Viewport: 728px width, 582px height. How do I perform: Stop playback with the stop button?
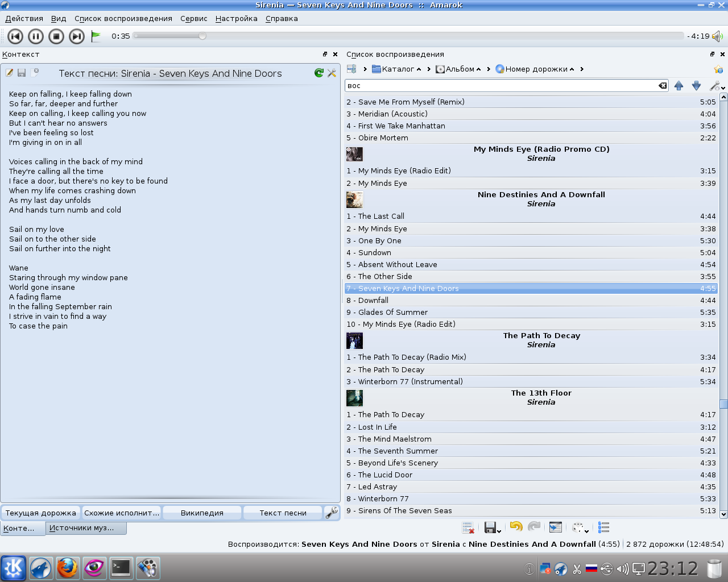coord(56,36)
